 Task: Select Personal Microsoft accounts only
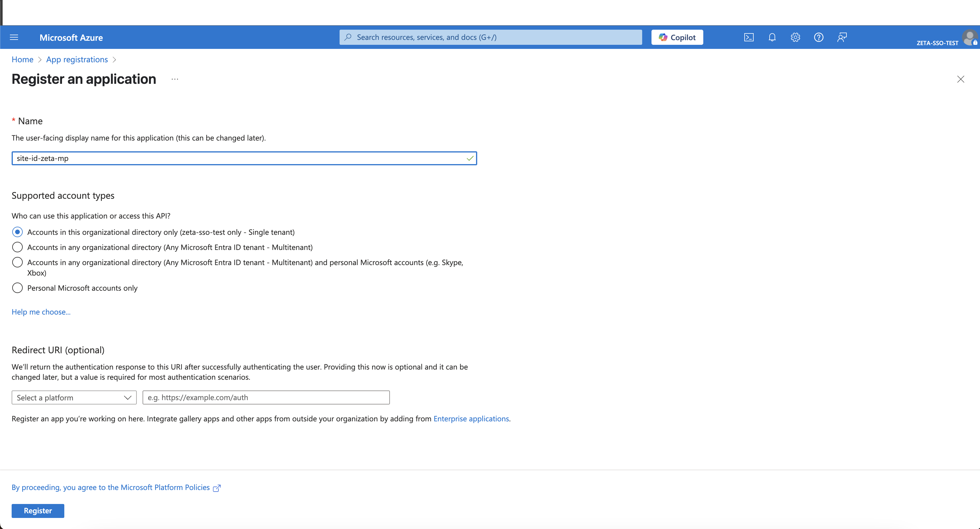(x=17, y=288)
